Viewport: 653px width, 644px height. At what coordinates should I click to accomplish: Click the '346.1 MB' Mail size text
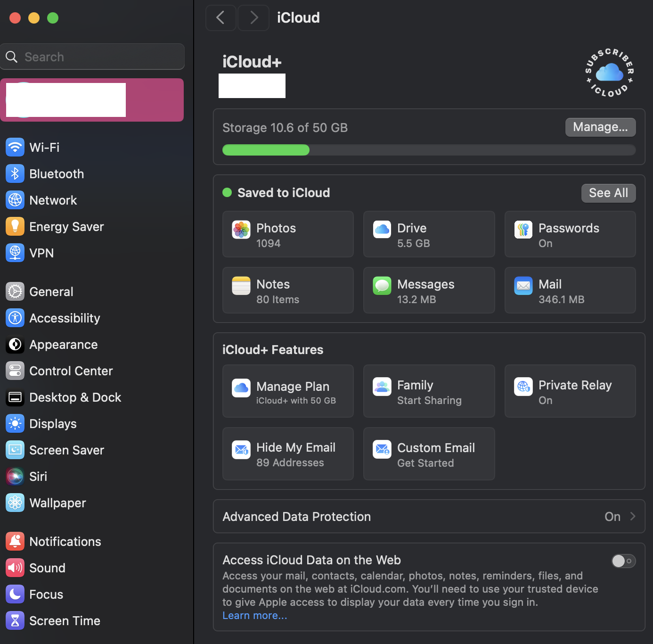coord(561,299)
